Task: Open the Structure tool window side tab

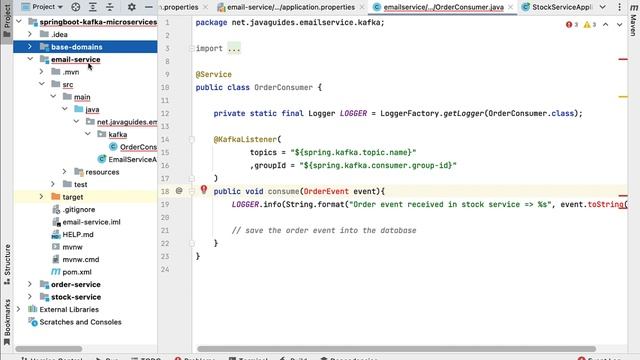Action: 7,264
